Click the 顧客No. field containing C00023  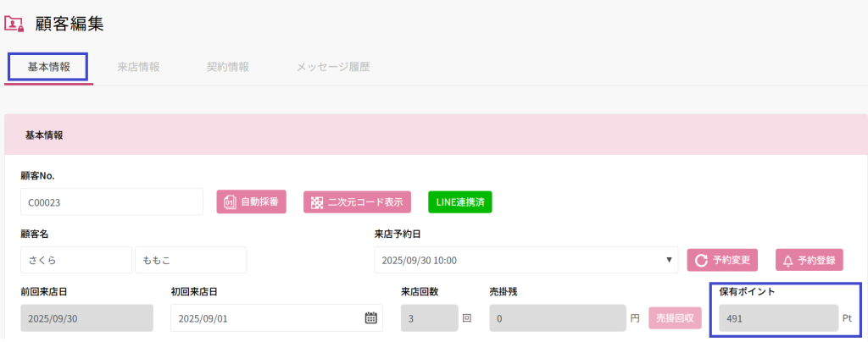pyautogui.click(x=112, y=202)
